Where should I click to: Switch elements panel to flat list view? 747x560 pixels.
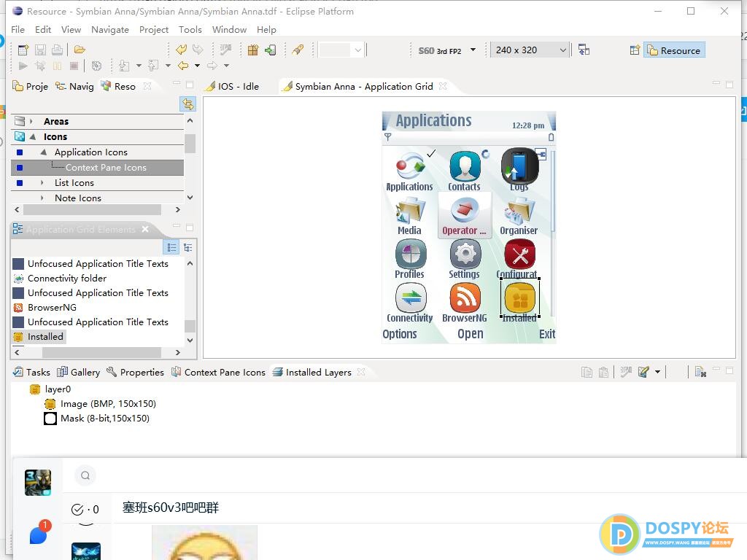click(171, 247)
